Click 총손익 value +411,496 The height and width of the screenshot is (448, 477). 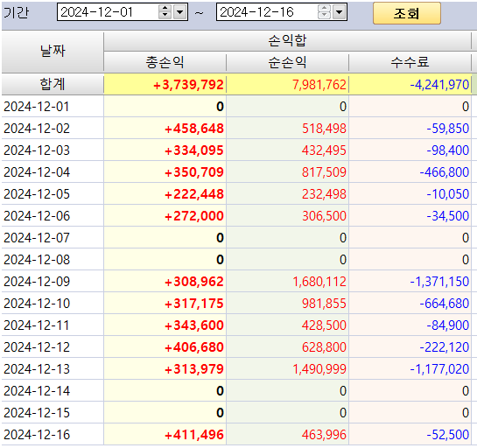click(194, 435)
